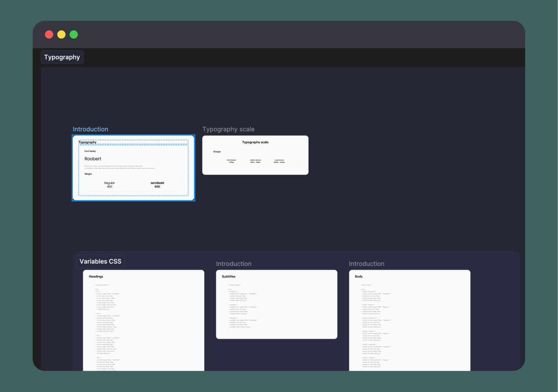
Task: Select the Roobert font name text
Action: 93,159
